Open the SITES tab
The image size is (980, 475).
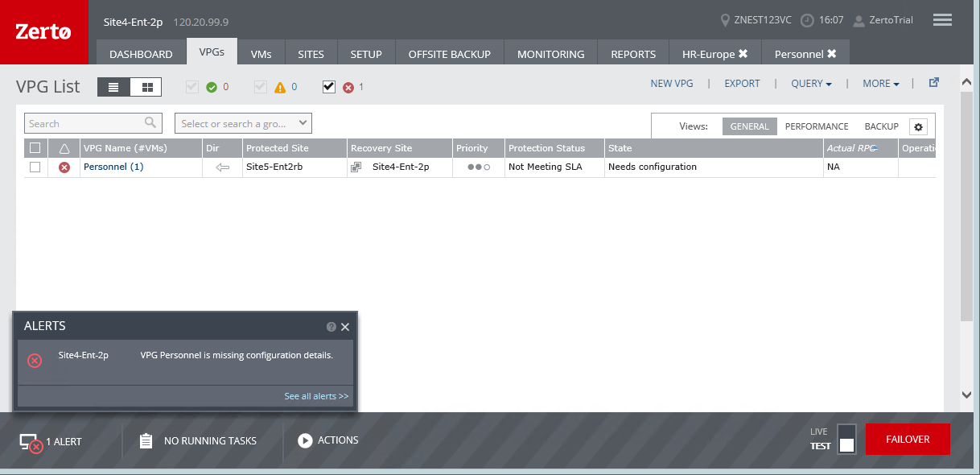311,54
